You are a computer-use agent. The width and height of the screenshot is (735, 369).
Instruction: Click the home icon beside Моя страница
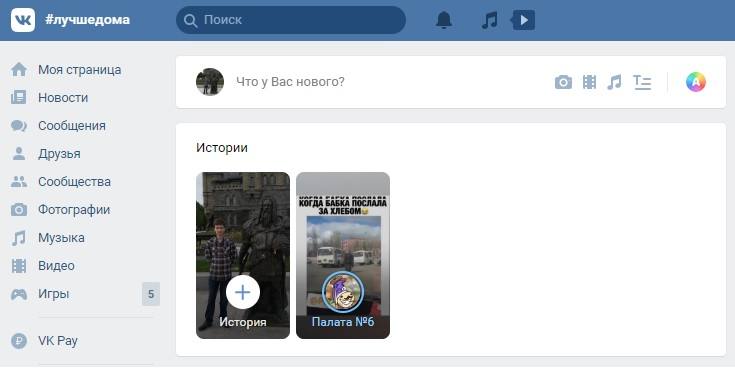click(x=19, y=69)
